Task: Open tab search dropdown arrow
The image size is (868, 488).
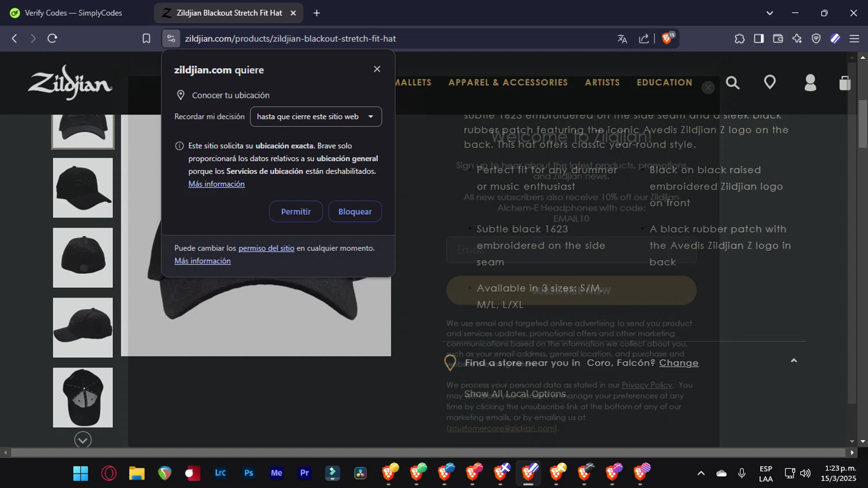Action: tap(770, 13)
